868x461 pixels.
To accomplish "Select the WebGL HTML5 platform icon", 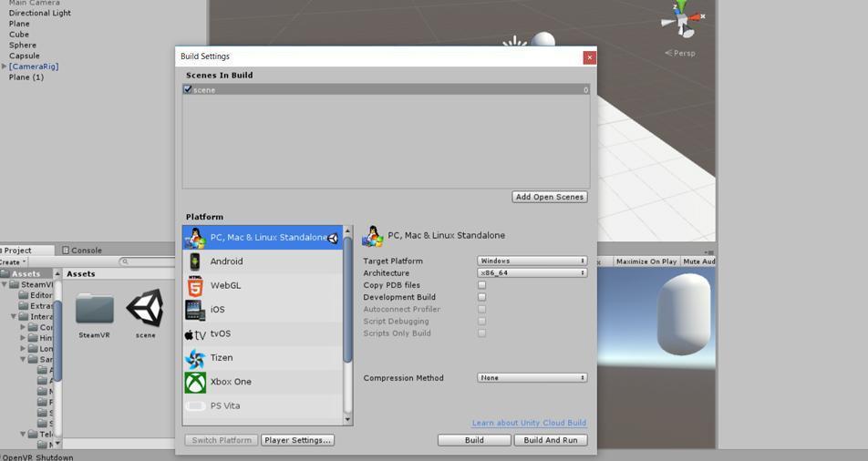I will point(195,285).
